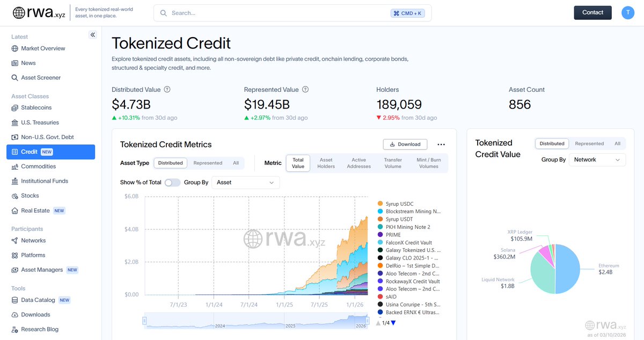Open the Credit asset class page
The width and height of the screenshot is (644, 340).
[x=50, y=152]
